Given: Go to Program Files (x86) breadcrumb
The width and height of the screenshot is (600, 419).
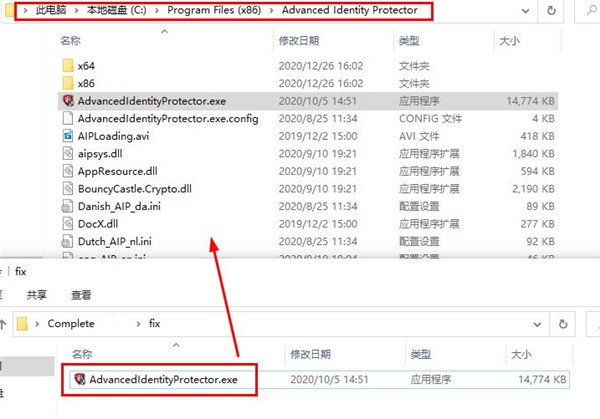Looking at the screenshot, I should [x=214, y=10].
